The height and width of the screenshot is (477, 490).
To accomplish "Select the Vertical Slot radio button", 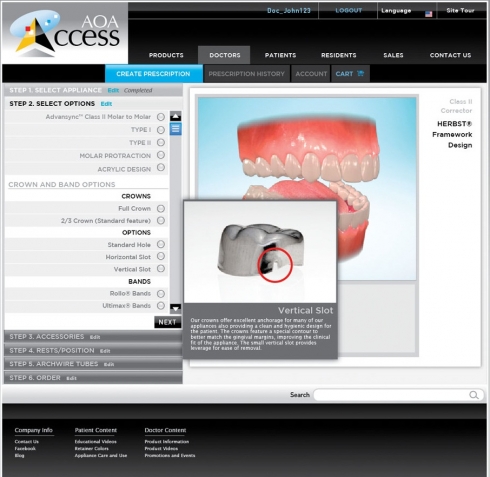I will [x=161, y=269].
